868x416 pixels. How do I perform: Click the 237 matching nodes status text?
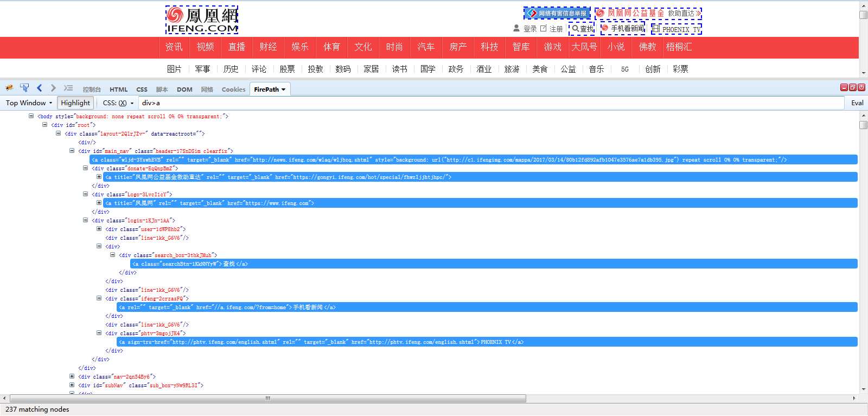tap(37, 409)
